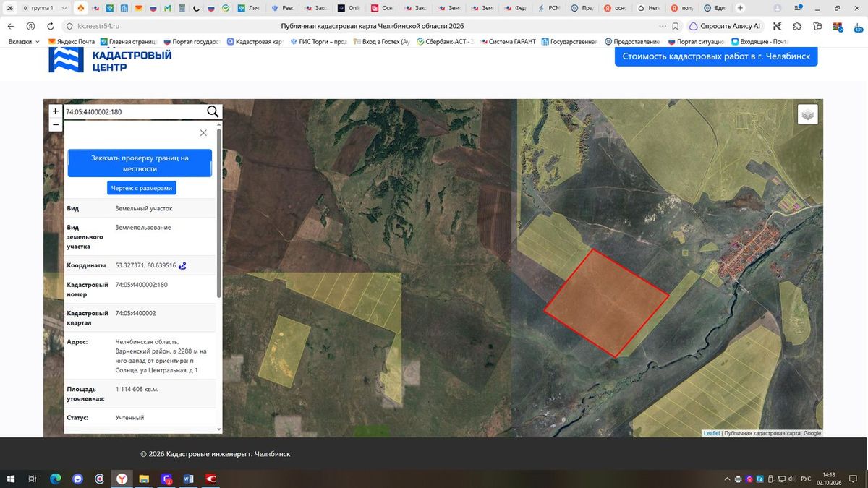Click the cadastral works cost button for Chelyabinsk
The width and height of the screenshot is (868, 488).
(x=716, y=56)
